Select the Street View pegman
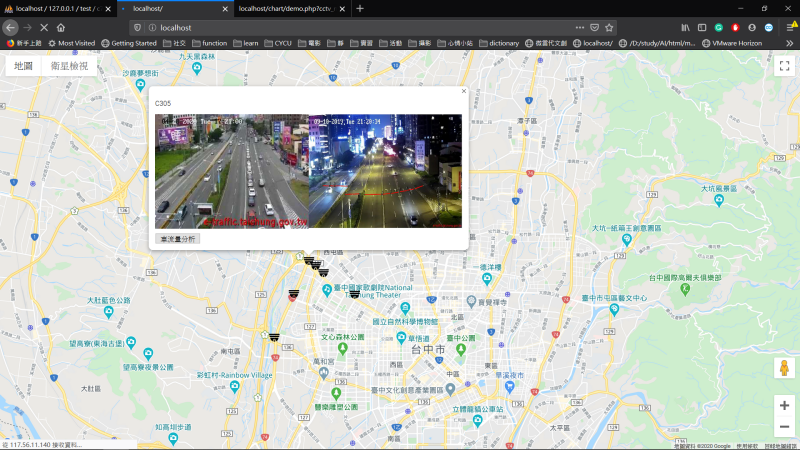800x450 pixels. [x=784, y=367]
